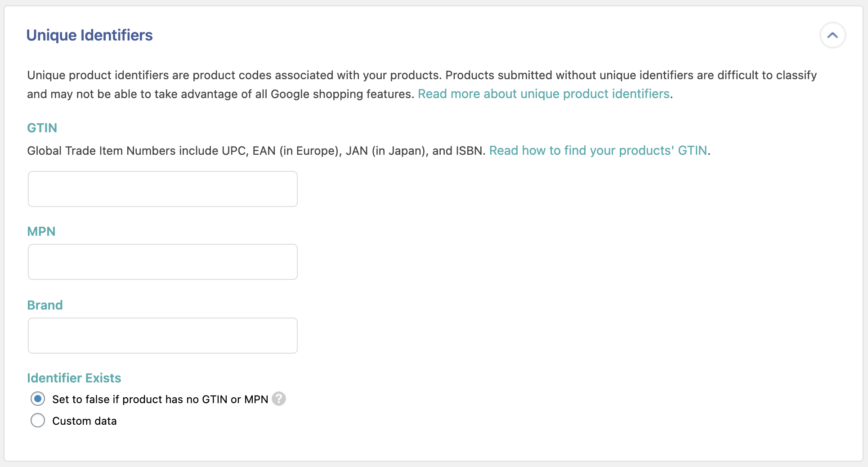Select 'Set to false if product has no GTIN' radio
868x467 pixels.
(38, 399)
